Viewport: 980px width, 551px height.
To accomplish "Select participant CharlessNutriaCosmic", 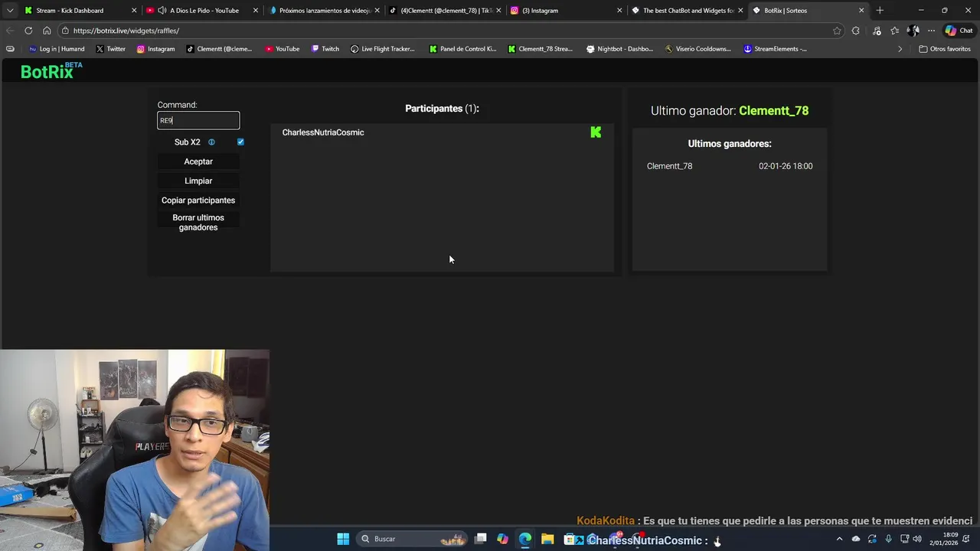I will point(323,132).
